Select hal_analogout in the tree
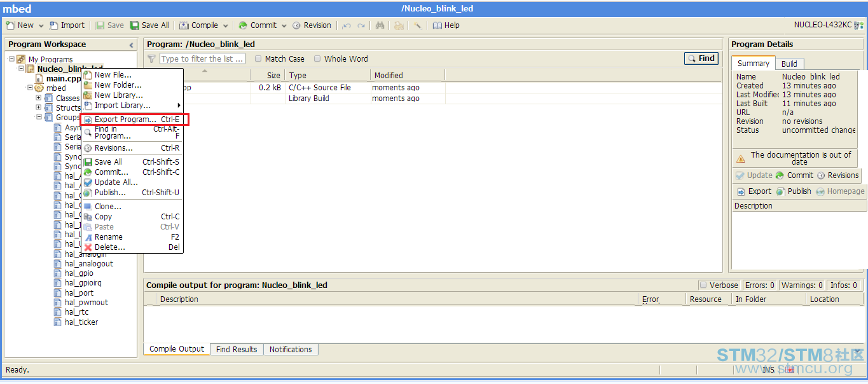Viewport: 868px width, 384px height. pos(89,264)
